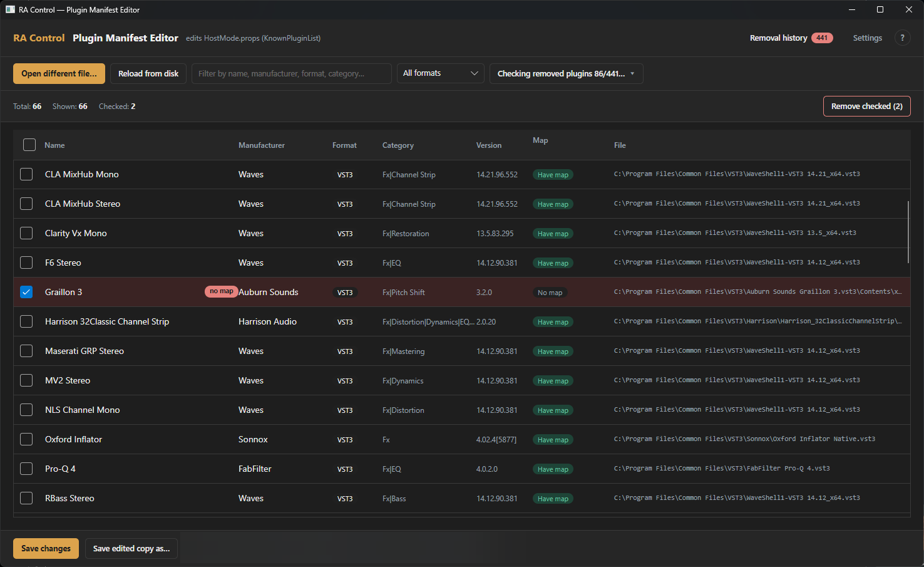Open Settings
This screenshot has width=924, height=567.
pos(867,38)
